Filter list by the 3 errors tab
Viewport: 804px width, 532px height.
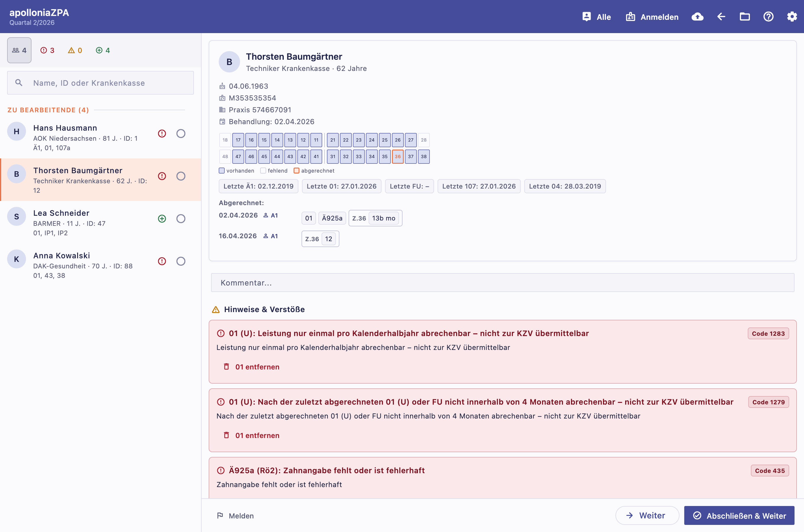click(48, 50)
